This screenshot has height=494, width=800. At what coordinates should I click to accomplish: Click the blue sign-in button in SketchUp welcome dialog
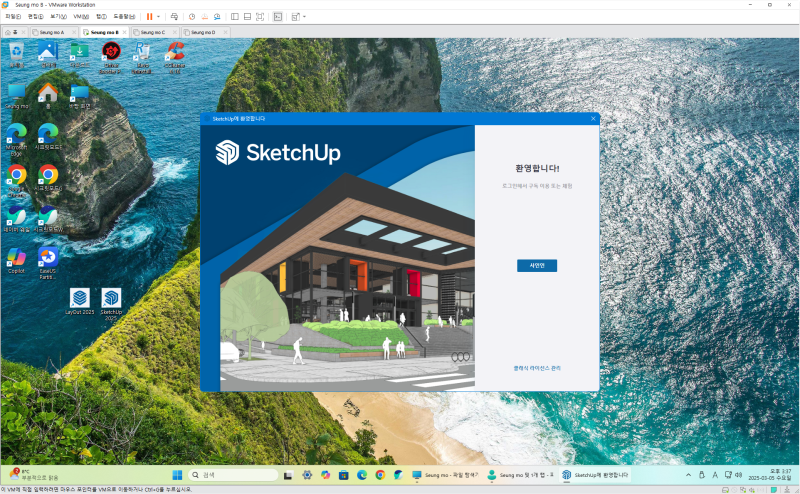[537, 265]
